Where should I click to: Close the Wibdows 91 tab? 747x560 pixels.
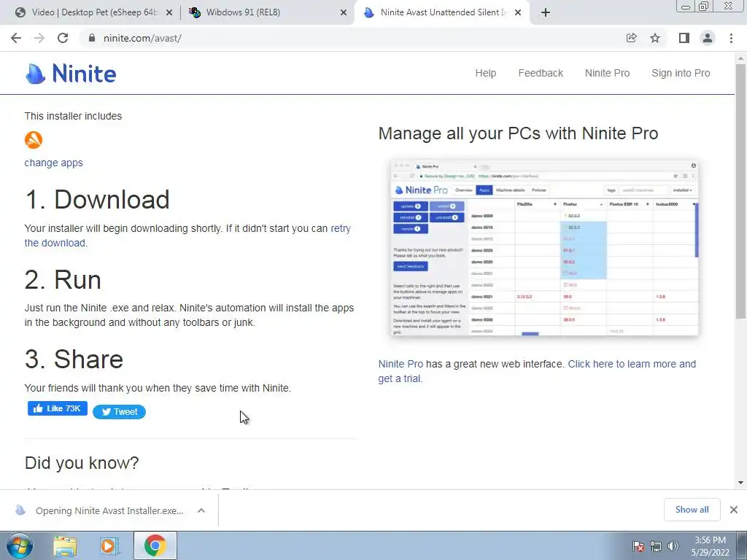point(344,13)
